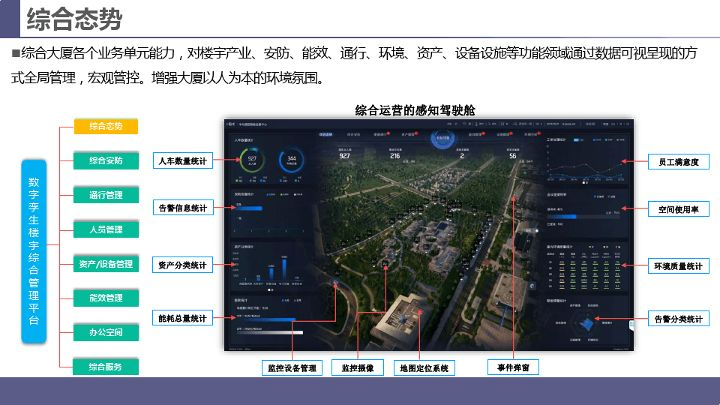
Task: Click the environment quality data table
Action: pyautogui.click(x=584, y=271)
